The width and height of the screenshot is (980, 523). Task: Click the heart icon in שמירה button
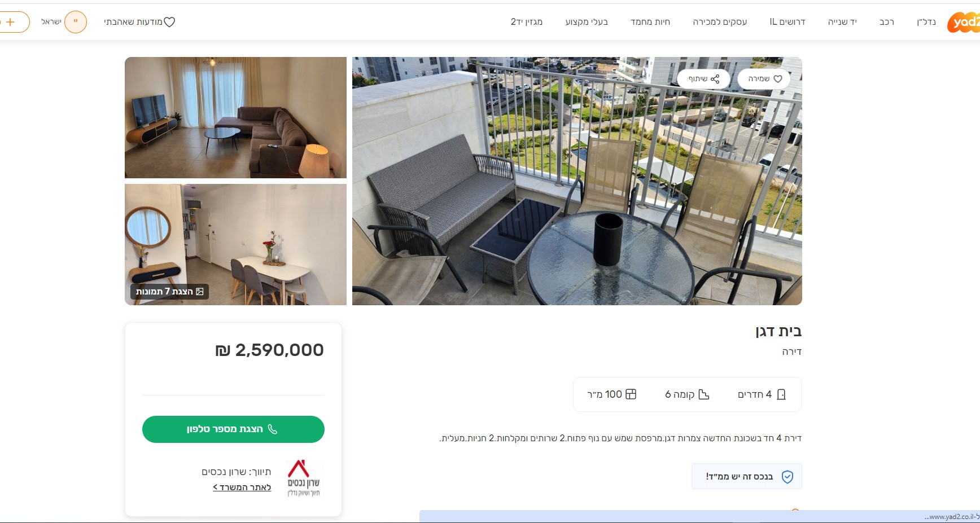(x=778, y=79)
